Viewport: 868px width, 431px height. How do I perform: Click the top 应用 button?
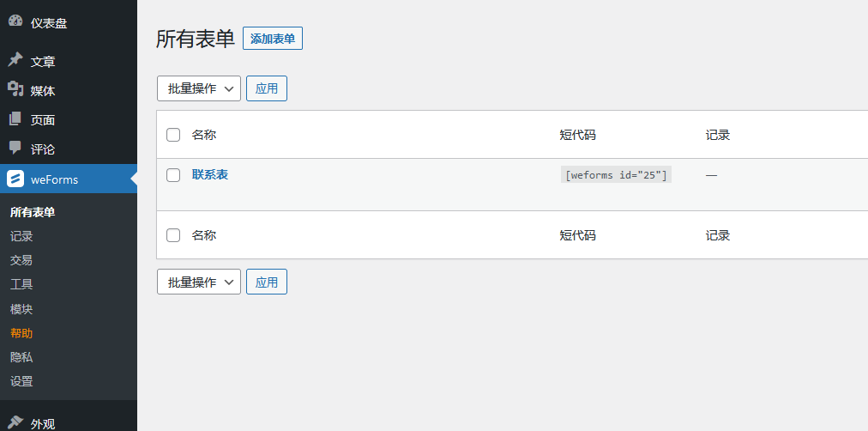267,88
